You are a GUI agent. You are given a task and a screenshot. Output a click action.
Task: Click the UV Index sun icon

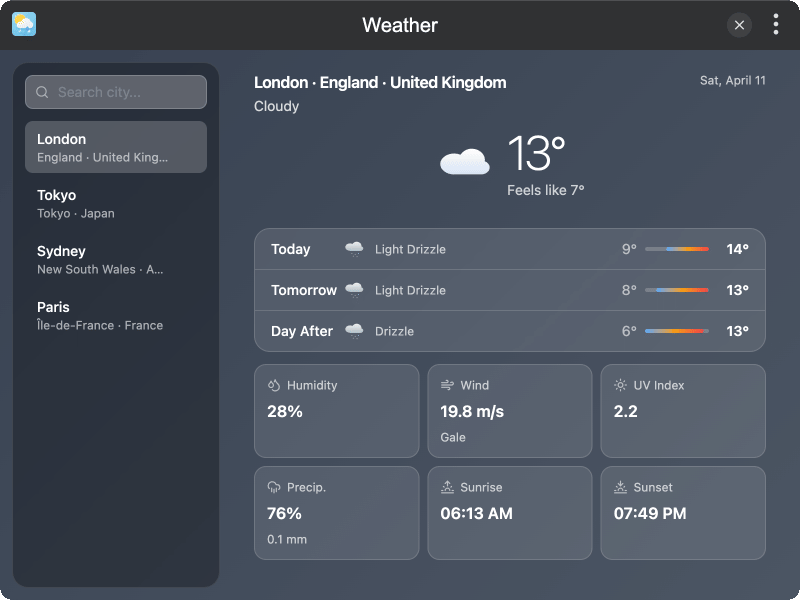pos(620,385)
